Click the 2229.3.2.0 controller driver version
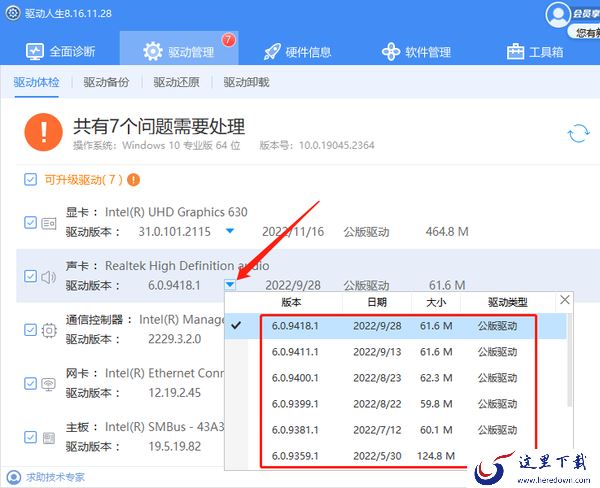 (174, 339)
